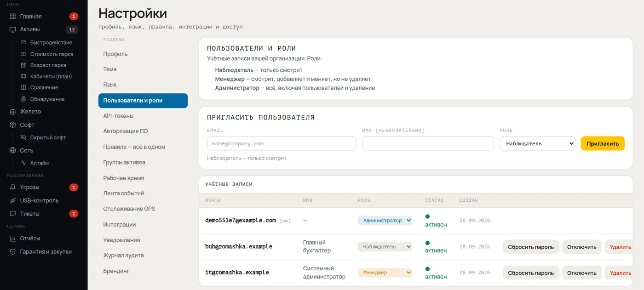The image size is (644, 290).
Task: Click the Стоимость парка icon
Action: (24, 54)
